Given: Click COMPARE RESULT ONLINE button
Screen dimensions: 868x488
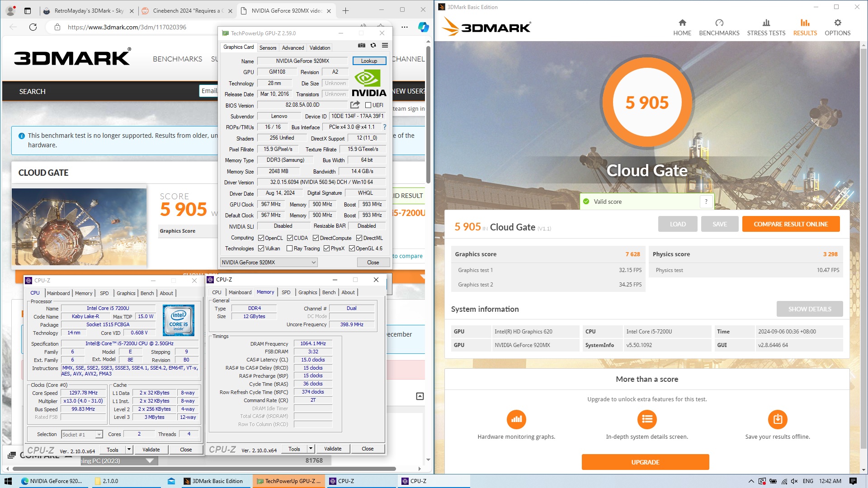Looking at the screenshot, I should pyautogui.click(x=791, y=224).
